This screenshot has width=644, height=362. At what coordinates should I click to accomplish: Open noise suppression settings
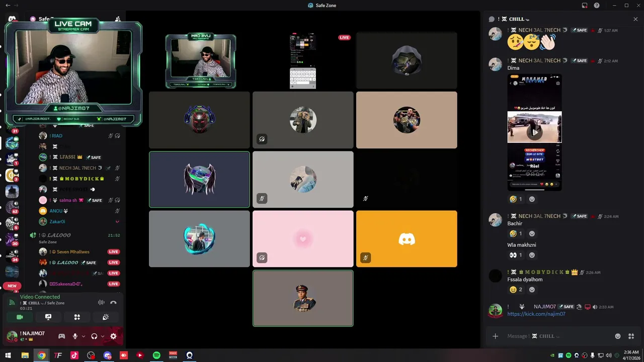tap(101, 302)
